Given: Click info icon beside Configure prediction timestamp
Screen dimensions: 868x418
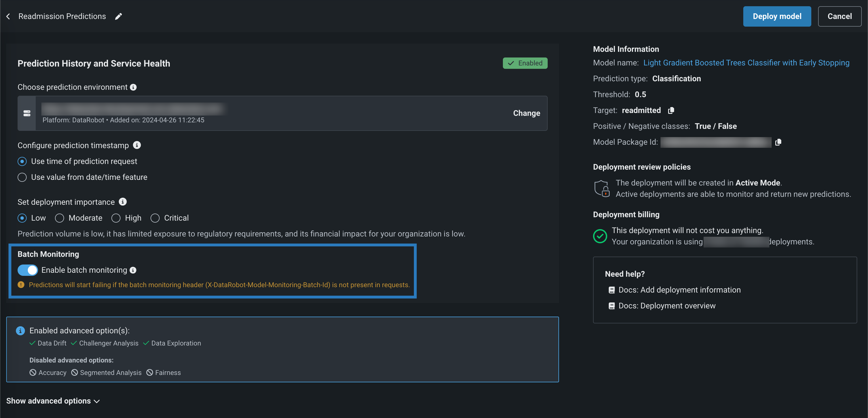Looking at the screenshot, I should coord(137,145).
